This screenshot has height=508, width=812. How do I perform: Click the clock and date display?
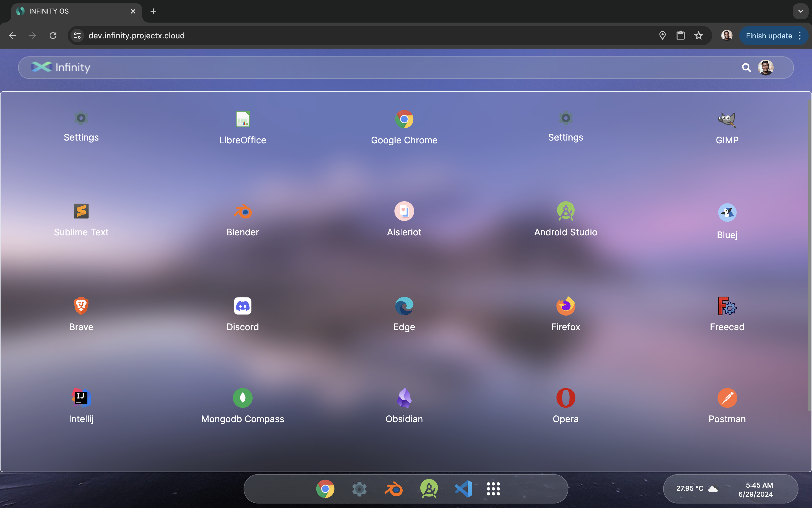(x=756, y=490)
